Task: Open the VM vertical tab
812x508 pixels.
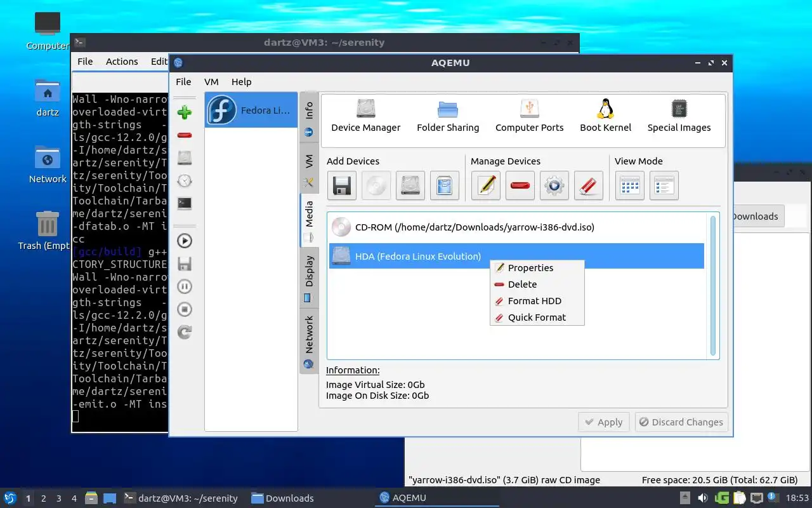Action: point(309,170)
